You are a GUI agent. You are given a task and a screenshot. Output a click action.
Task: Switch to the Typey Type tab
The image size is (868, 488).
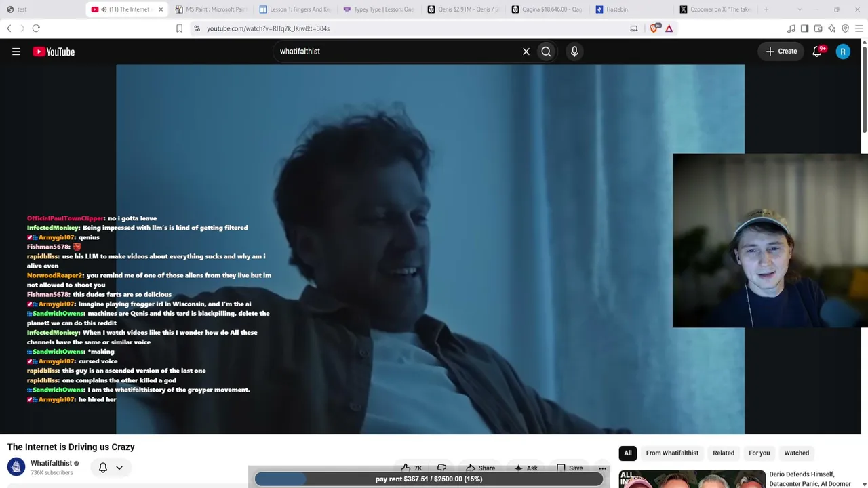(379, 9)
